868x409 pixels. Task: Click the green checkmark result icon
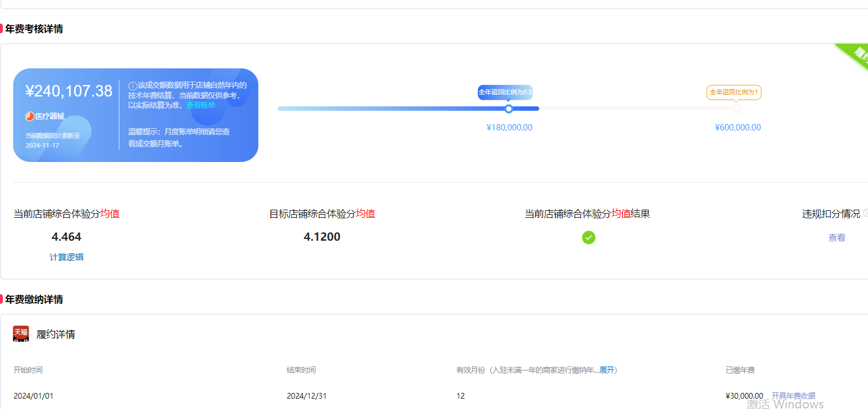(x=588, y=237)
